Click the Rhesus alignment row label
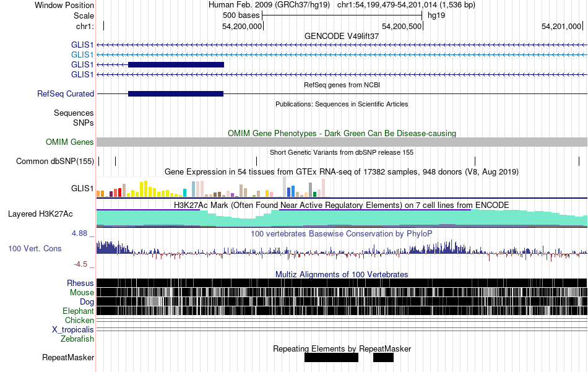This screenshot has height=372, width=588. tap(80, 283)
